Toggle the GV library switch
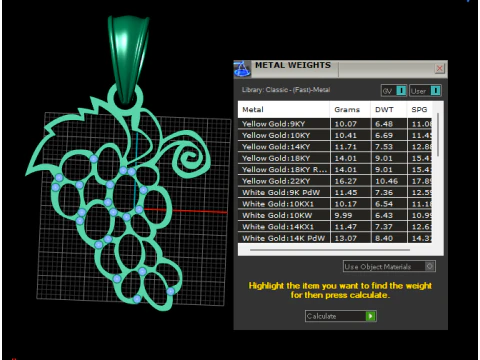The image size is (480, 360). tap(394, 91)
